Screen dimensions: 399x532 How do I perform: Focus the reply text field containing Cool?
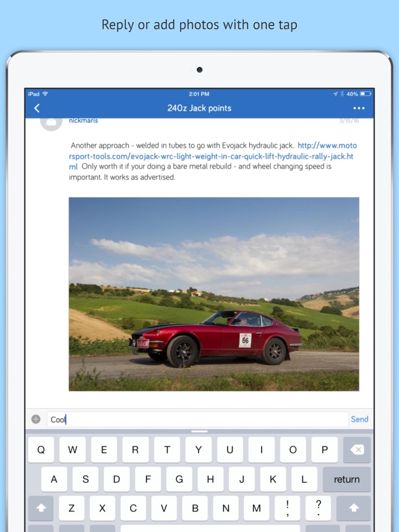coord(198,419)
